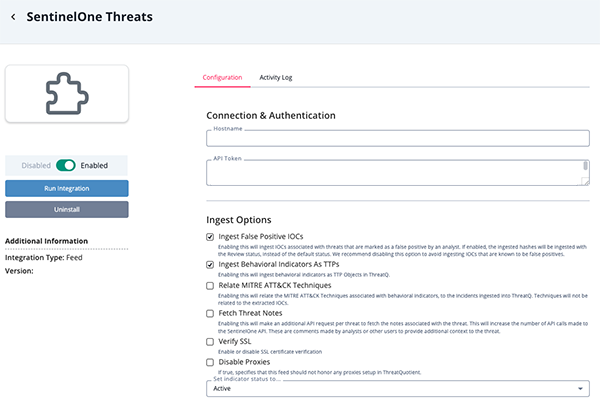Open the Set indicator status dropdown

398,388
